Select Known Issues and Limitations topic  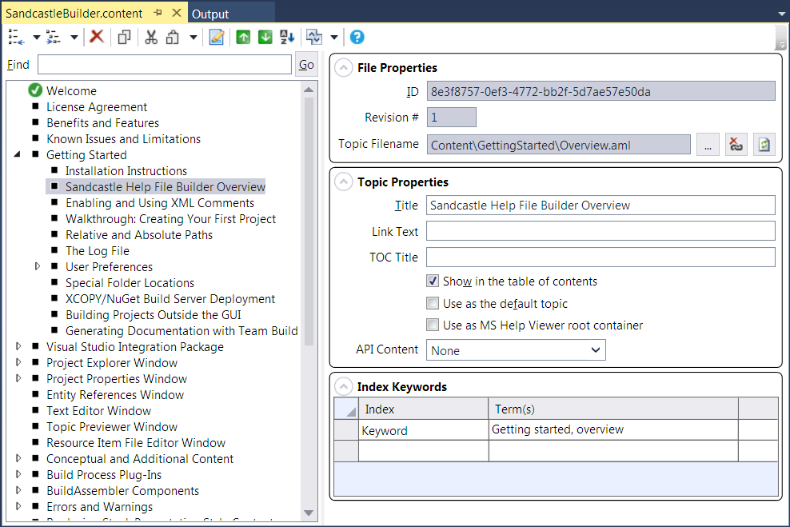pyautogui.click(x=123, y=139)
